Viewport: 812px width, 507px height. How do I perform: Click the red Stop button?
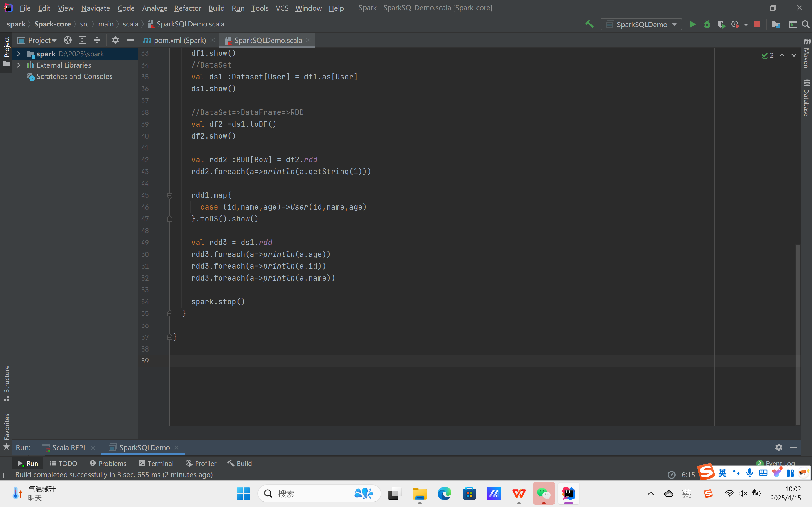(x=757, y=24)
